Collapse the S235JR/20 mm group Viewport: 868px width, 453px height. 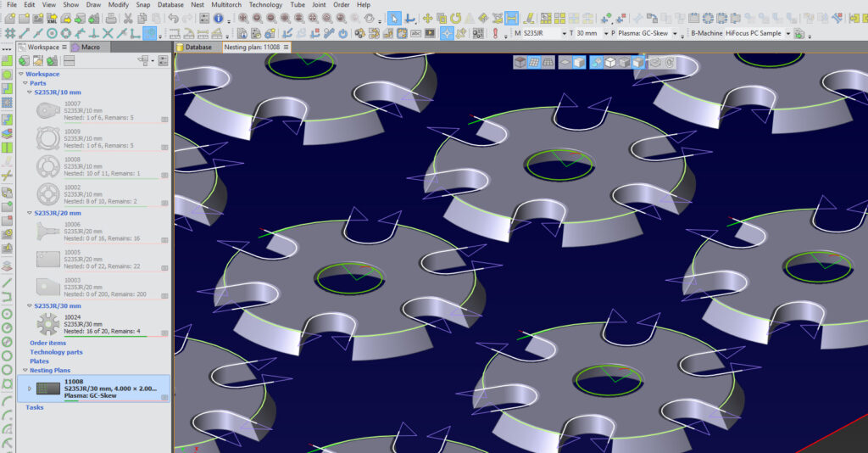coord(30,213)
